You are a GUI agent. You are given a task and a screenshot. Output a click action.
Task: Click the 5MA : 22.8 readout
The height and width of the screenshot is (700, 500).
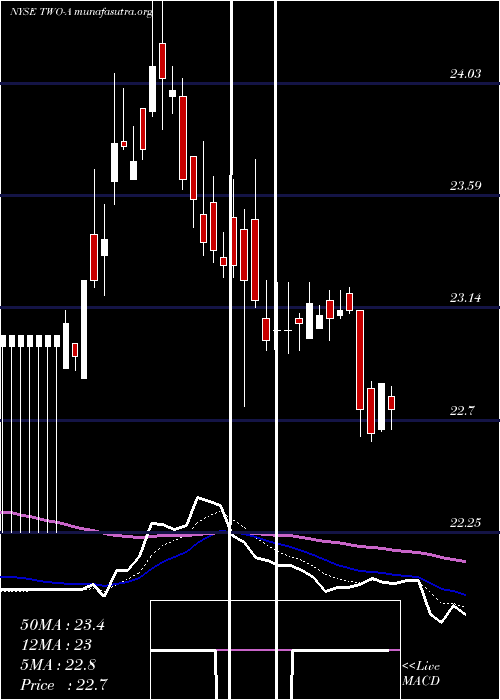58,665
